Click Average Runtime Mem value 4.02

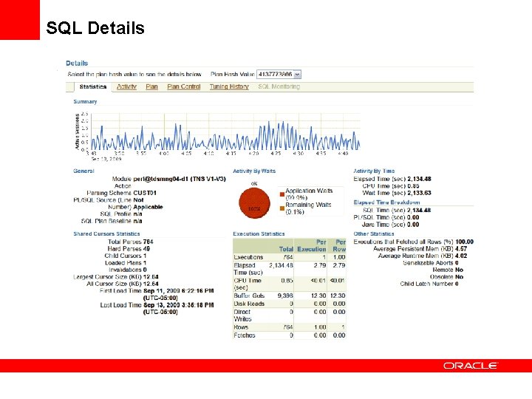[x=461, y=256]
